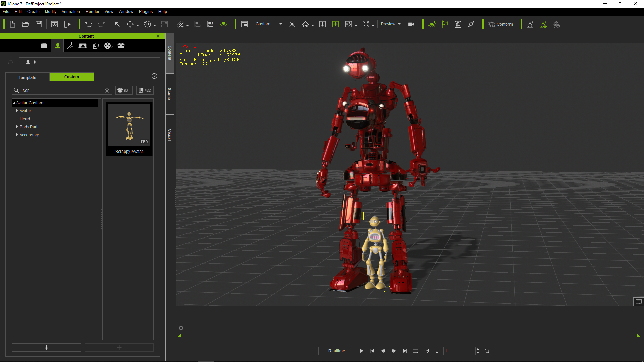This screenshot has height=362, width=644.
Task: Select the Props box category tab
Action: click(x=121, y=46)
